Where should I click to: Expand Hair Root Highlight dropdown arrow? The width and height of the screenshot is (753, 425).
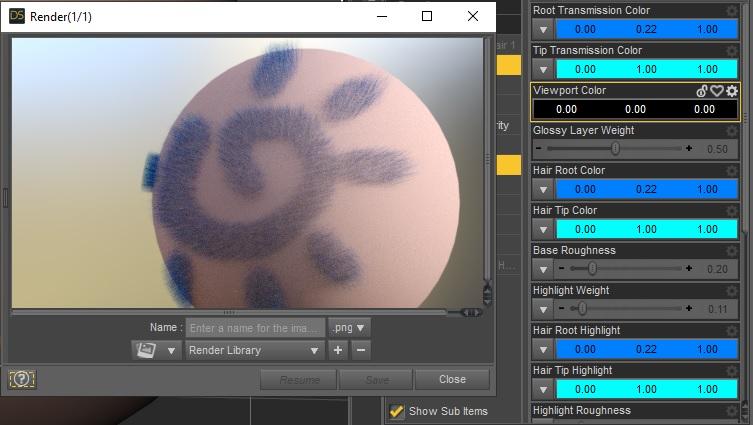tap(543, 350)
